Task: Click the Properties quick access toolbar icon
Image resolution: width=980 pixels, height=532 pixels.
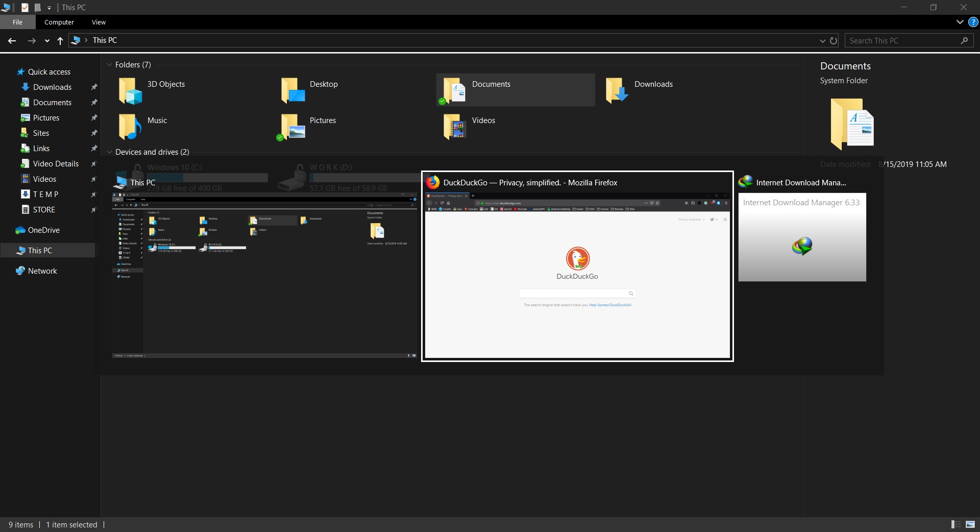Action: pos(24,8)
